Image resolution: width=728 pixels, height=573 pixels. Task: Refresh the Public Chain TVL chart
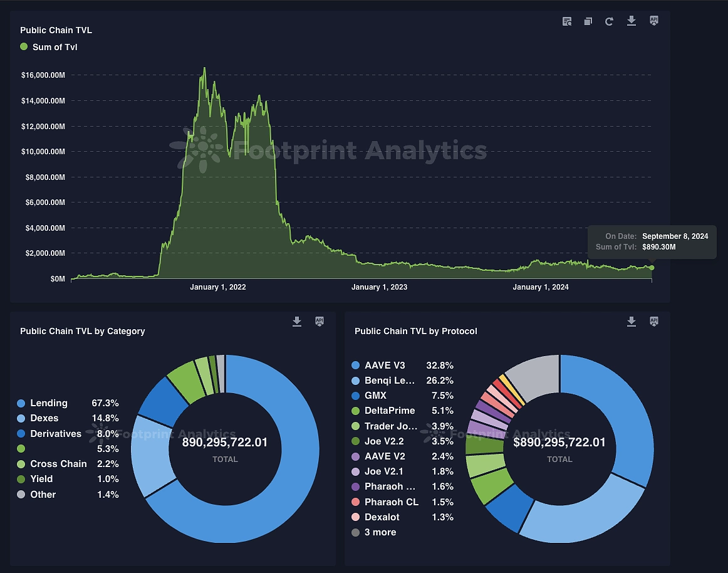pyautogui.click(x=609, y=21)
